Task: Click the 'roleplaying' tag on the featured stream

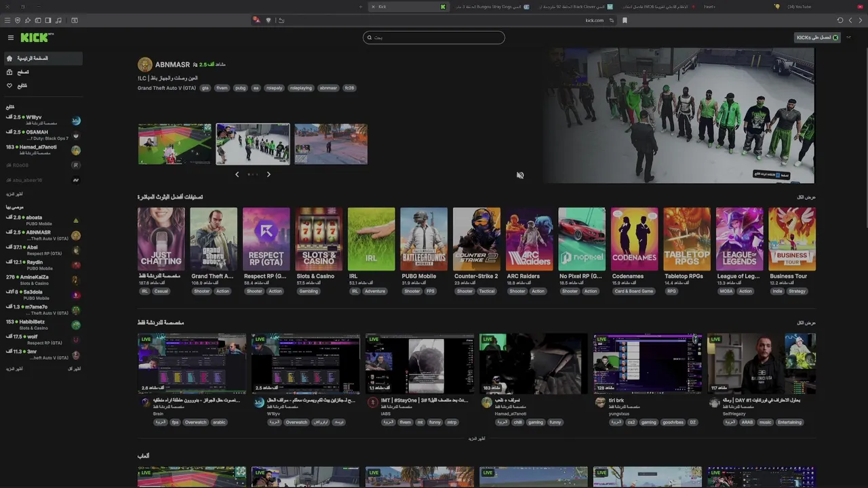Action: click(x=300, y=88)
